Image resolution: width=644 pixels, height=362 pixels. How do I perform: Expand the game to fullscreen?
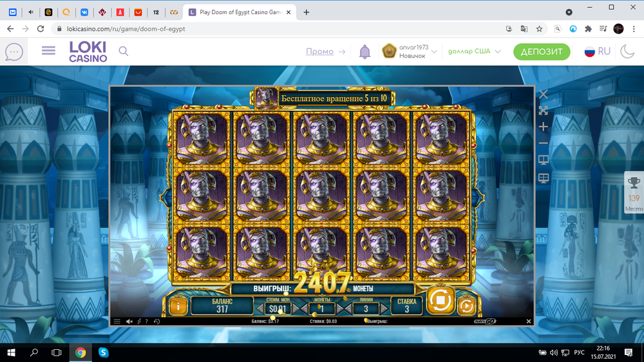(x=543, y=111)
